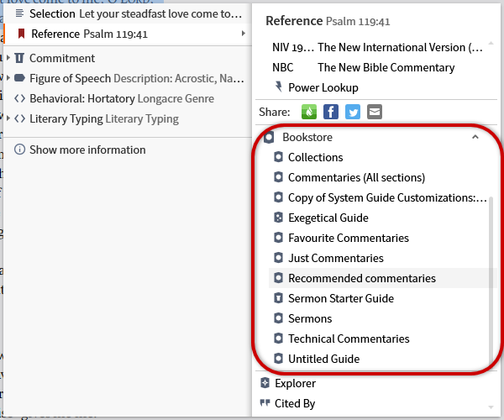Open Sermon Starter Guide
The width and height of the screenshot is (504, 420).
point(340,298)
